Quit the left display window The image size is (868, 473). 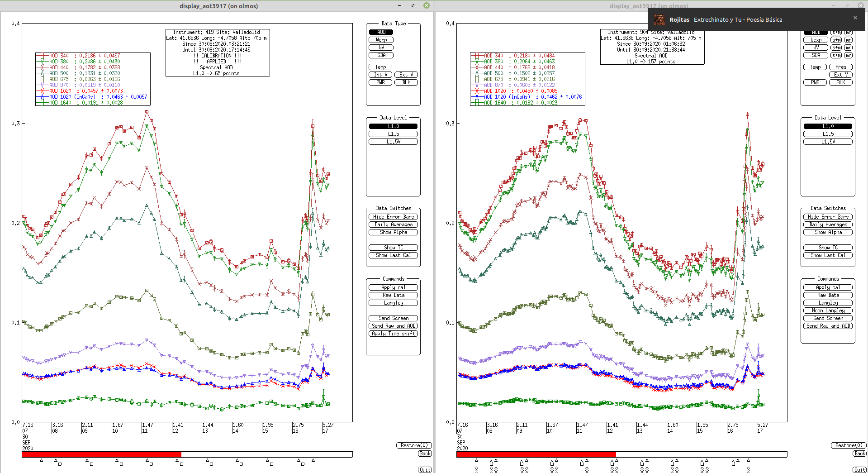click(x=425, y=470)
